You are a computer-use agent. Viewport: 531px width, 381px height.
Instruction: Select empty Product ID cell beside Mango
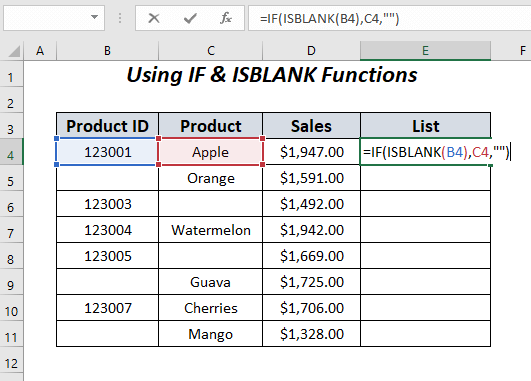pos(107,334)
